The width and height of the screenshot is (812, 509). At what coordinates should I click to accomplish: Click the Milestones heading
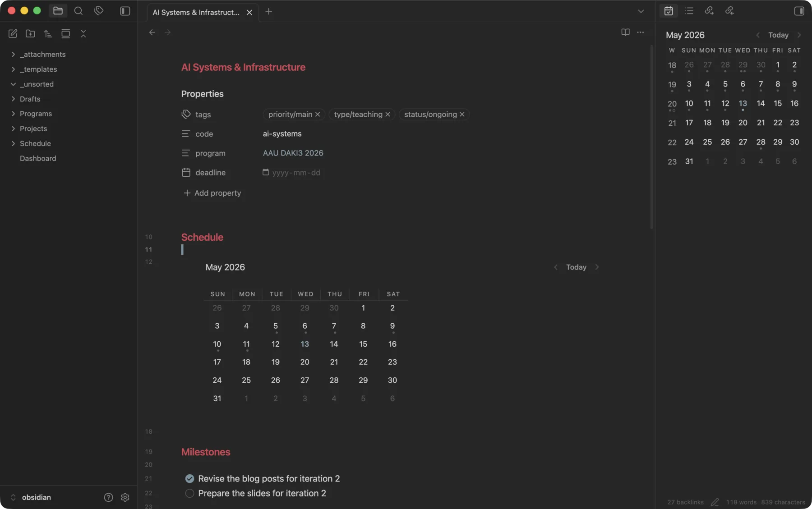(x=206, y=452)
